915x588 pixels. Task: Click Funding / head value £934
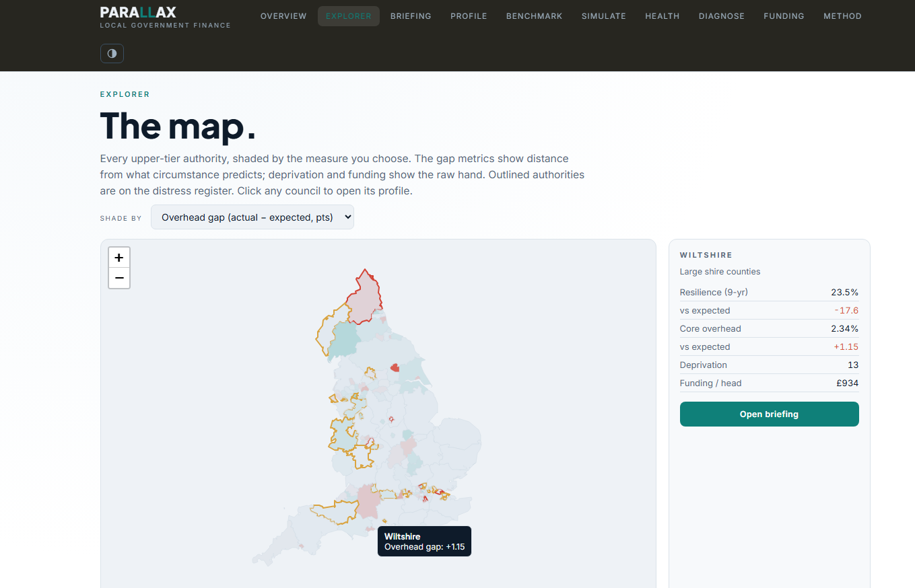point(847,383)
